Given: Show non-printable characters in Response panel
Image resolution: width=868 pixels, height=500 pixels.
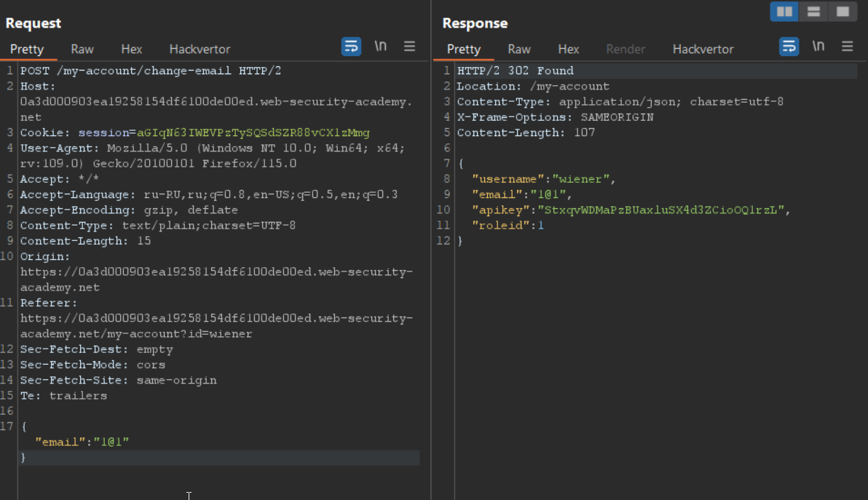Looking at the screenshot, I should [818, 47].
